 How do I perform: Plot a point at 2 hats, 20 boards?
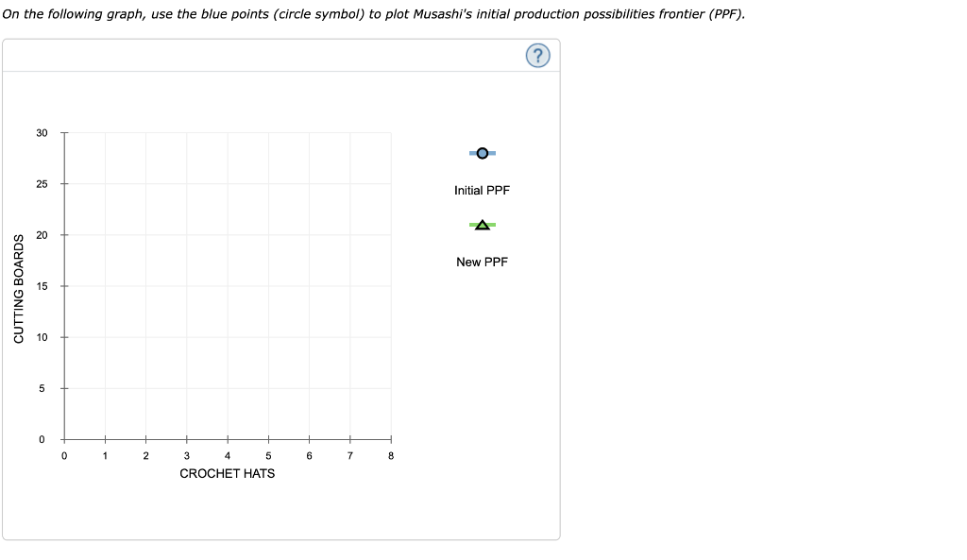pos(145,234)
